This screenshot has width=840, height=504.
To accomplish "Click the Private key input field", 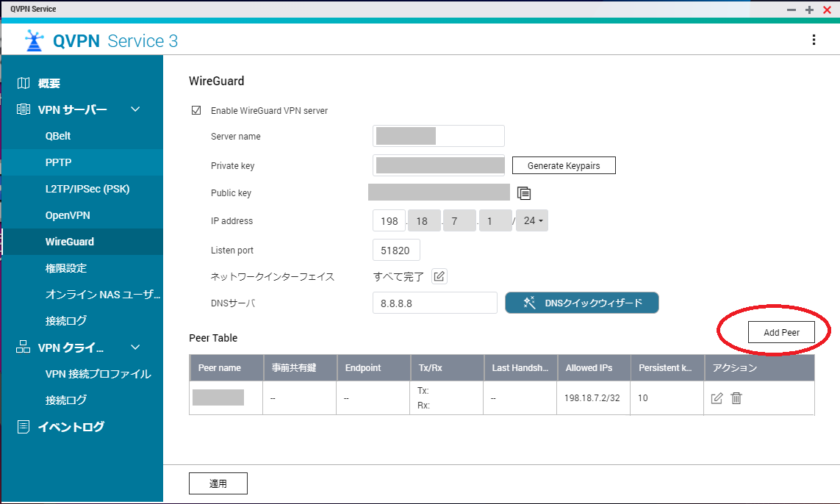I will 439,165.
